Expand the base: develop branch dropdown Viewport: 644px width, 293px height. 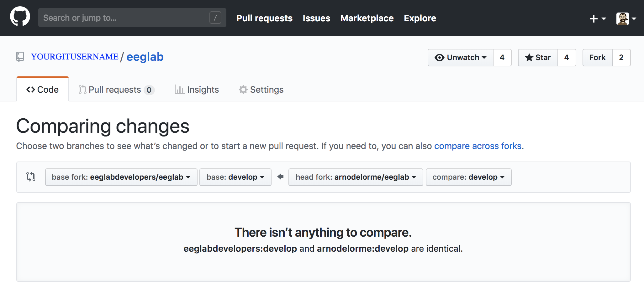pyautogui.click(x=235, y=177)
